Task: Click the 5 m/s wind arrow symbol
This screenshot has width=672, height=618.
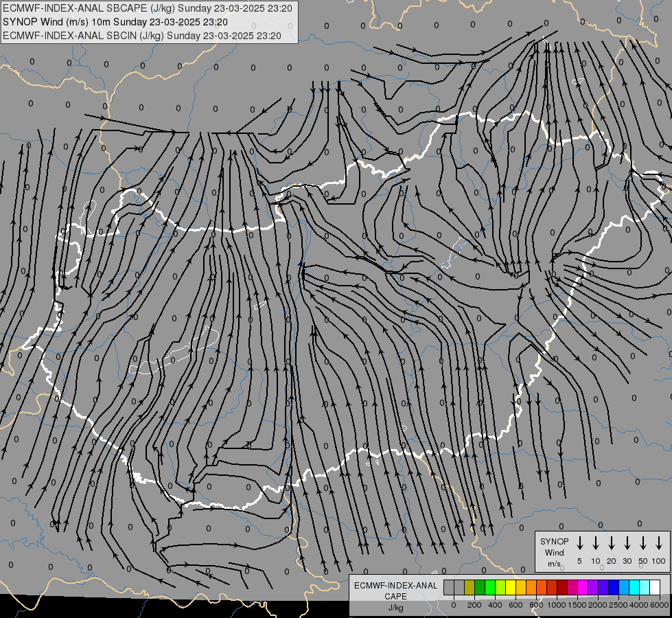Action: point(579,543)
